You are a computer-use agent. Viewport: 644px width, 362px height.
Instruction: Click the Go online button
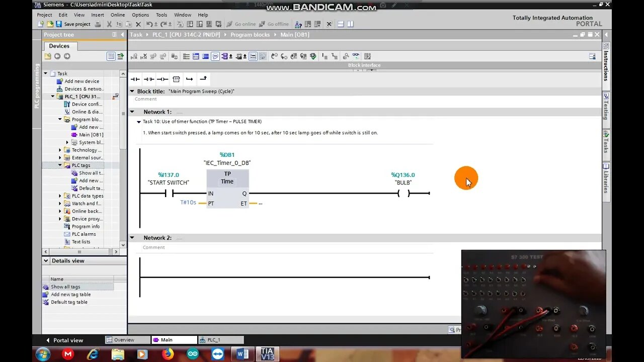pos(241,24)
